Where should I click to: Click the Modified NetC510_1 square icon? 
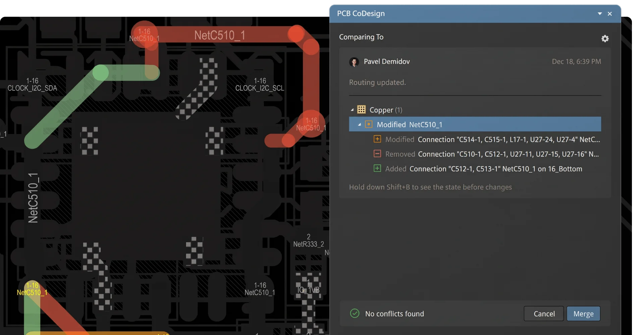pyautogui.click(x=369, y=124)
